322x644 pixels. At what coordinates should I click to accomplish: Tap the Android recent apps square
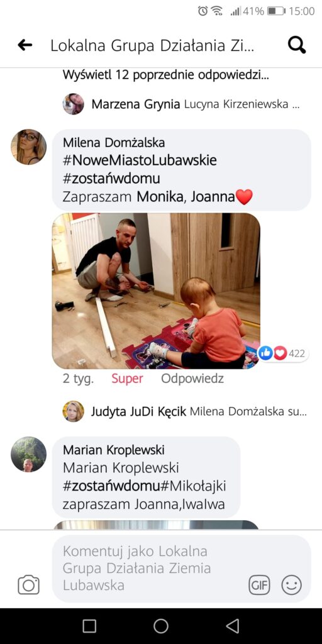pyautogui.click(x=89, y=626)
